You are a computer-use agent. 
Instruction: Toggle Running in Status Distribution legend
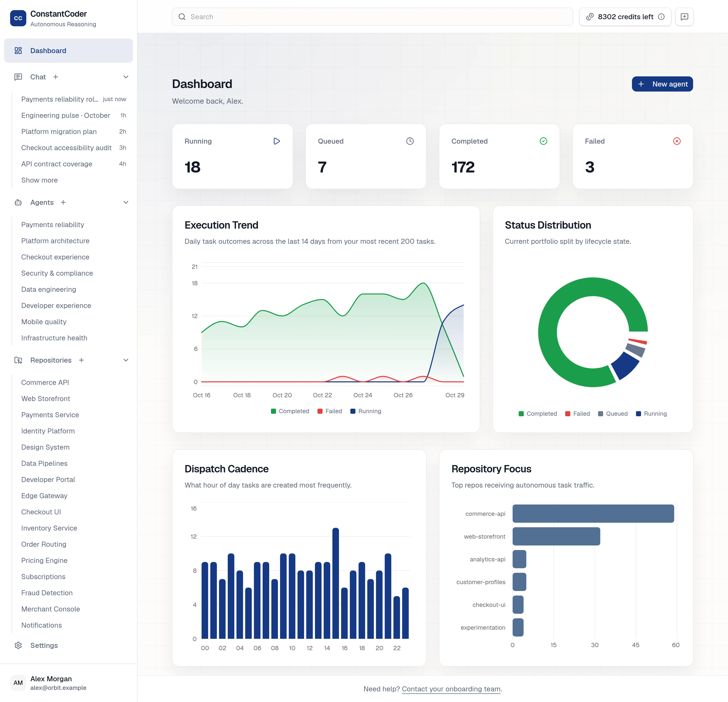coord(651,414)
